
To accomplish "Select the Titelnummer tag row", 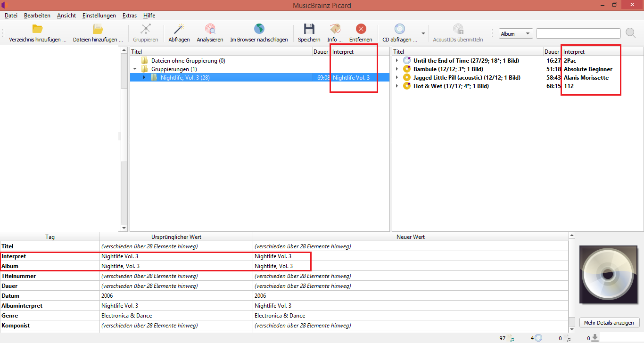I will (x=284, y=276).
